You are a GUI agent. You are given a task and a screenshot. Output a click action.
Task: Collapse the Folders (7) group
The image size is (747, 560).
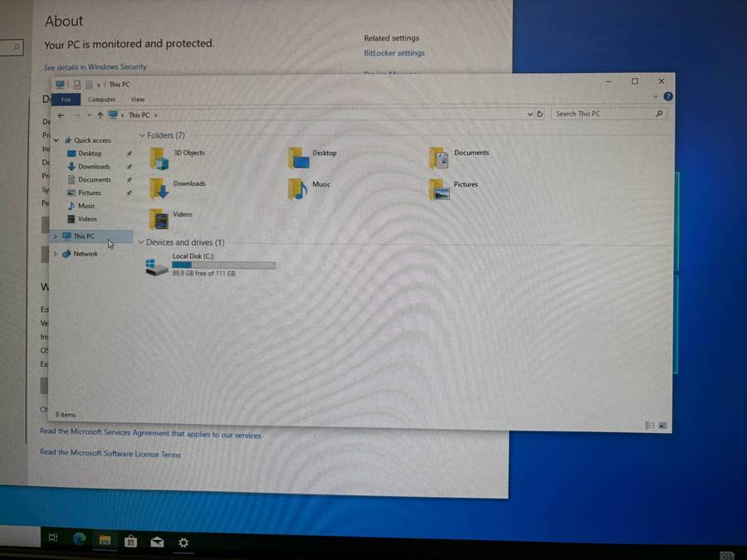[142, 135]
